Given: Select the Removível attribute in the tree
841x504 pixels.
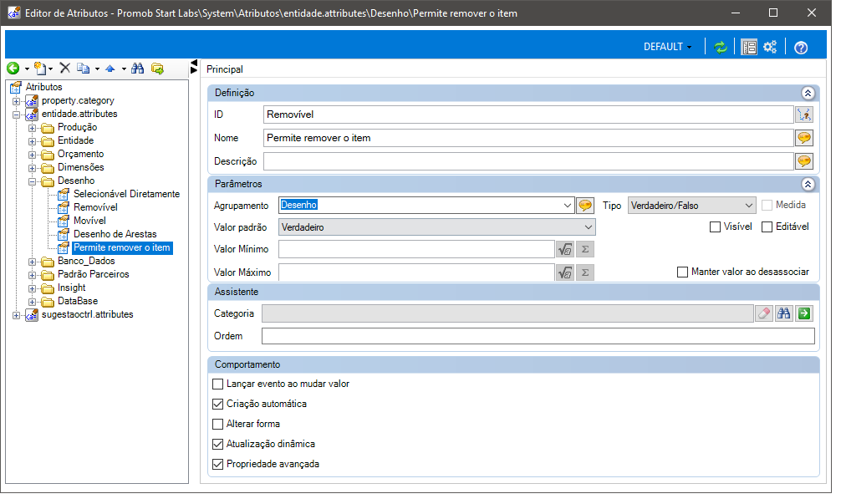Looking at the screenshot, I should pyautogui.click(x=95, y=207).
